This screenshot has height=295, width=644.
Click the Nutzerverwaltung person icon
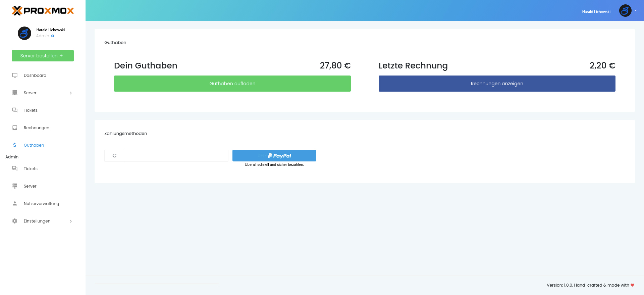coord(15,204)
